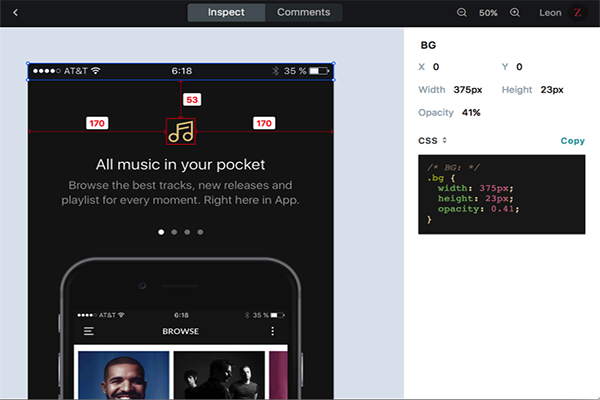Click the first page indicator dot

161,232
